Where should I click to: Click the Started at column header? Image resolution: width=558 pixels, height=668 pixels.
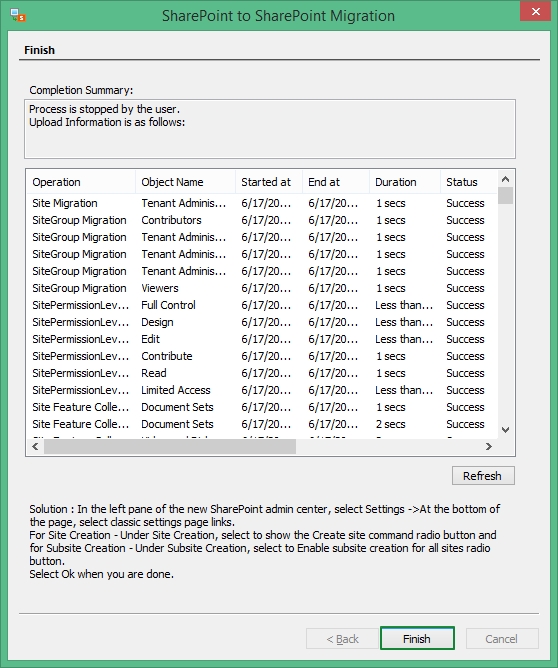pos(269,182)
